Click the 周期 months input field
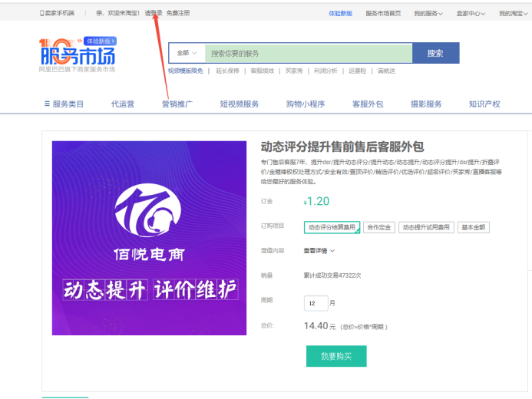The image size is (532, 399). point(316,303)
